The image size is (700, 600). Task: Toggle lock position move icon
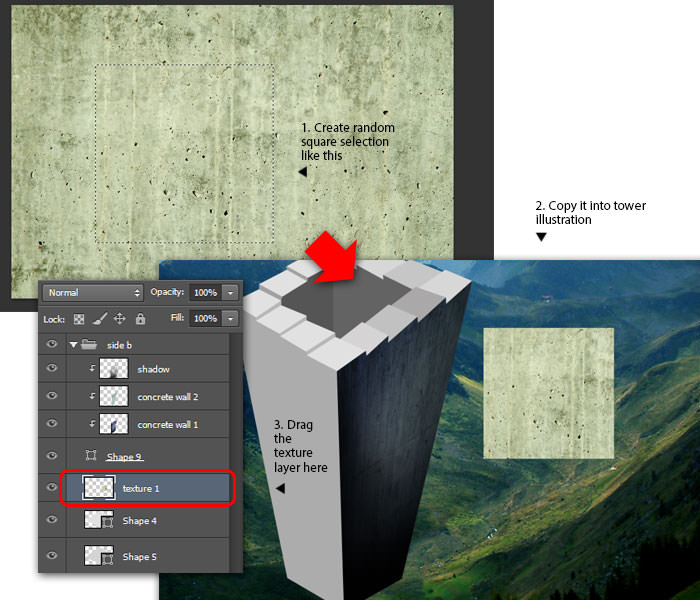120,319
